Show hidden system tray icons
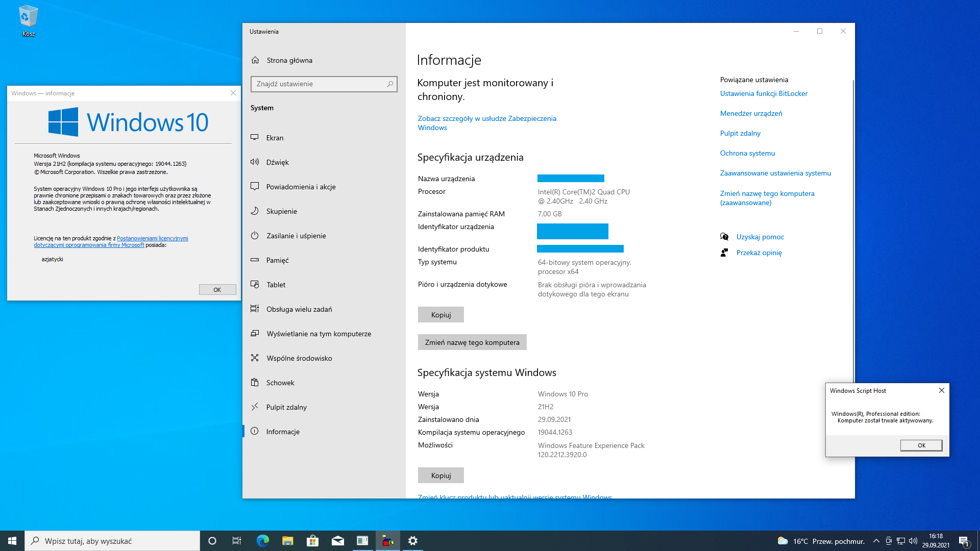This screenshot has width=980, height=551. pos(876,541)
